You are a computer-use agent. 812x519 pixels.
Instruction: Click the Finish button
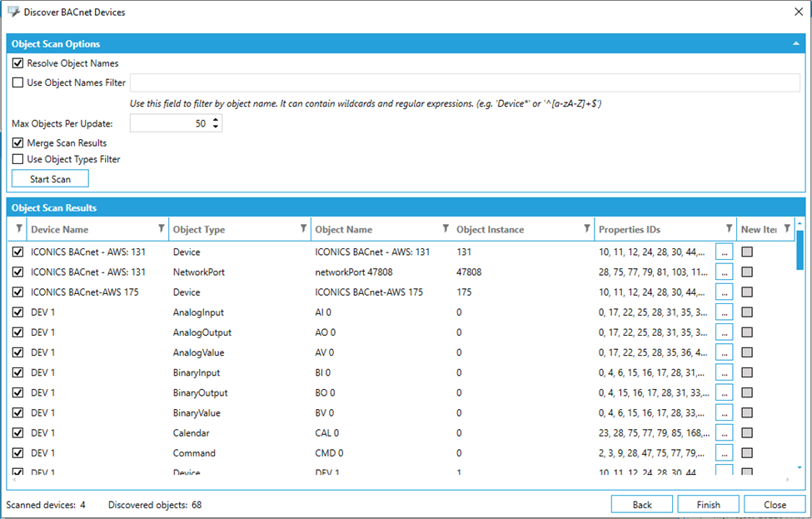[x=708, y=505]
